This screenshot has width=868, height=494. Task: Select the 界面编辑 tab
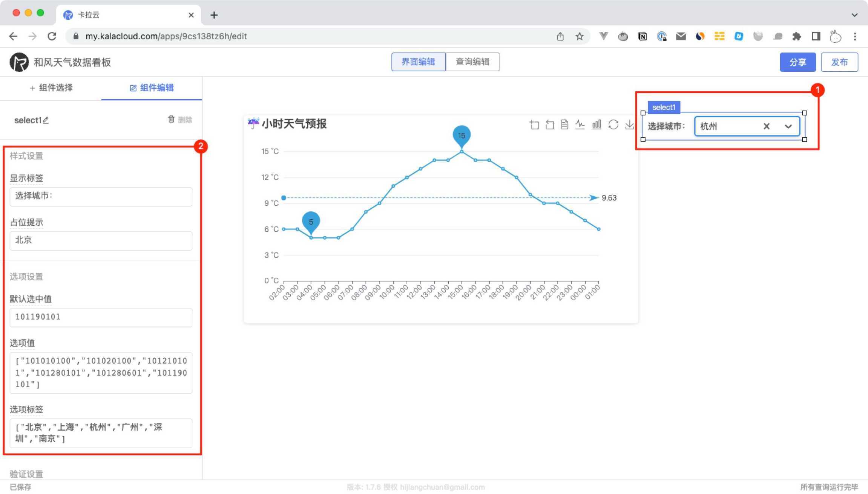click(418, 62)
